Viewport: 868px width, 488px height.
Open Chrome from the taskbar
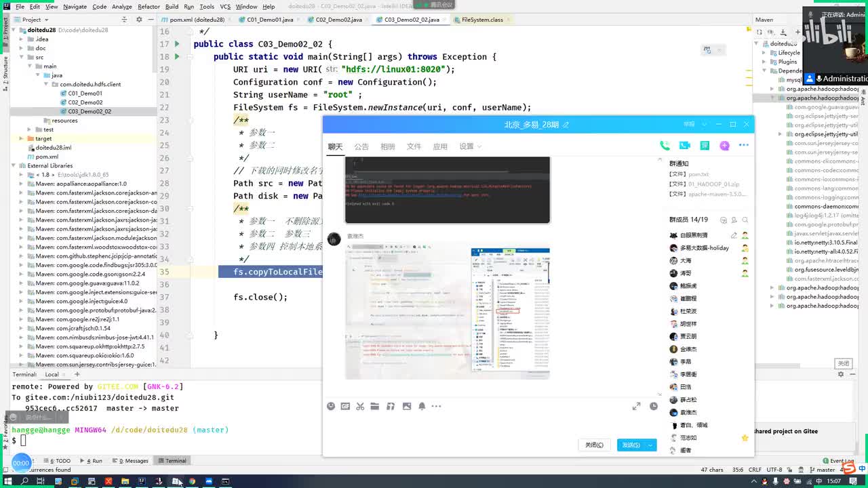192,481
